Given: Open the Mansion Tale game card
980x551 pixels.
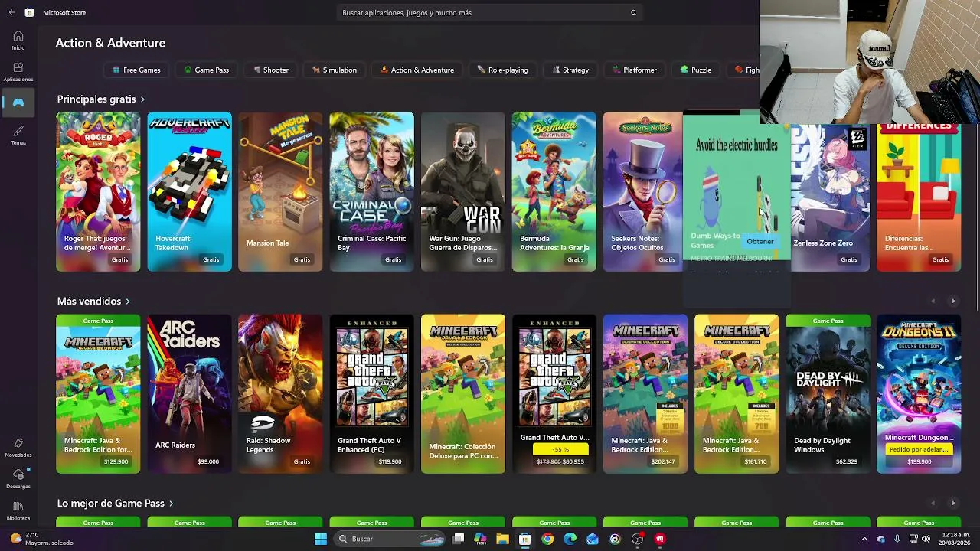Looking at the screenshot, I should (280, 191).
